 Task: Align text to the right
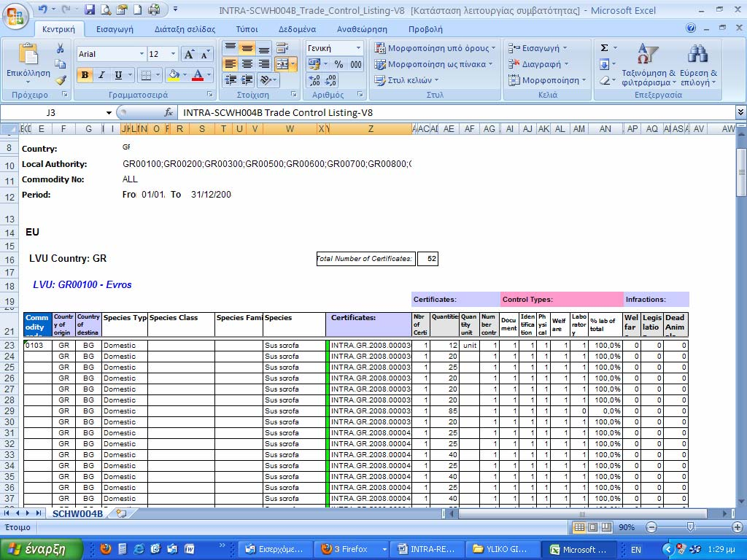(x=264, y=64)
